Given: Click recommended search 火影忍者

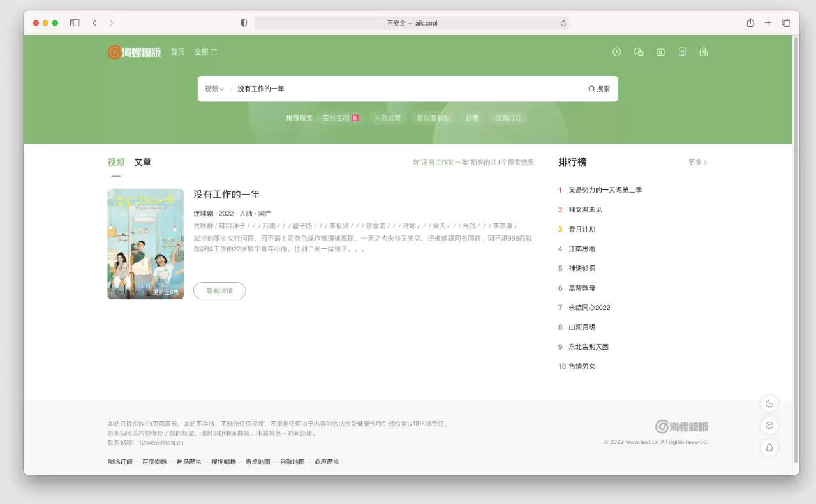Looking at the screenshot, I should pyautogui.click(x=387, y=118).
